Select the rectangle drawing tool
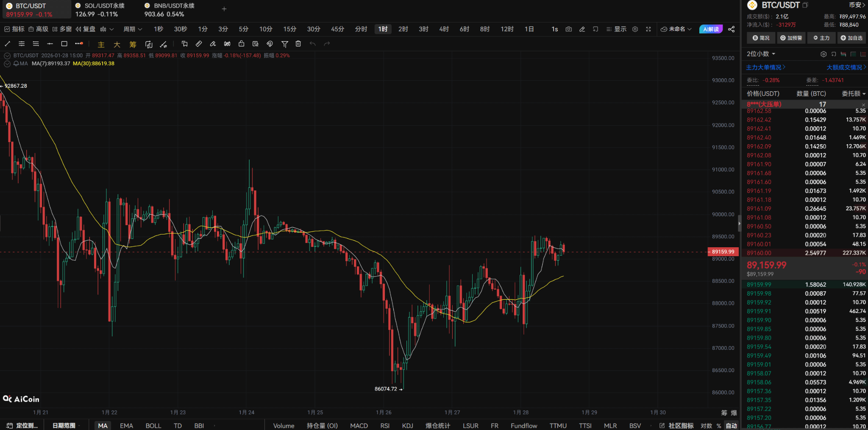 click(x=64, y=44)
